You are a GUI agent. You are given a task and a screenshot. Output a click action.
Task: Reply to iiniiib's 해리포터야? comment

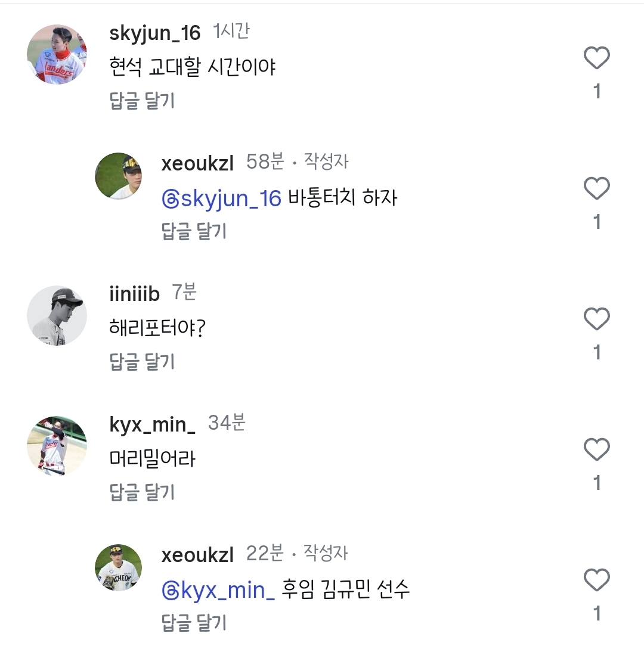142,362
